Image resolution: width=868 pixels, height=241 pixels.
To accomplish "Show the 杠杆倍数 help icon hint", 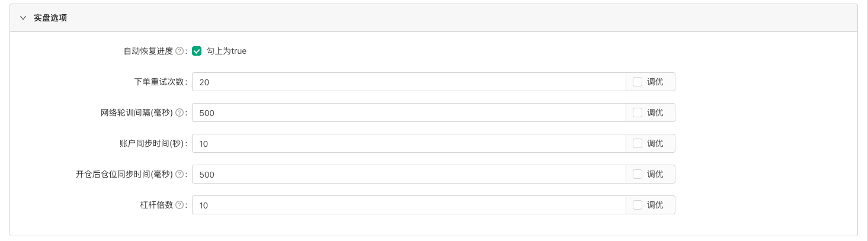I will tap(180, 205).
